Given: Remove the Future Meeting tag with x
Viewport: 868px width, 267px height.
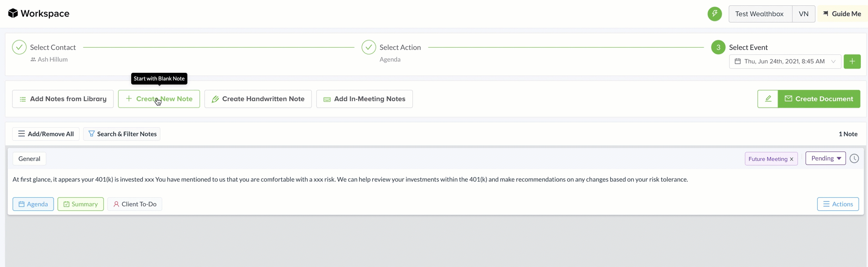Looking at the screenshot, I should coord(792,159).
